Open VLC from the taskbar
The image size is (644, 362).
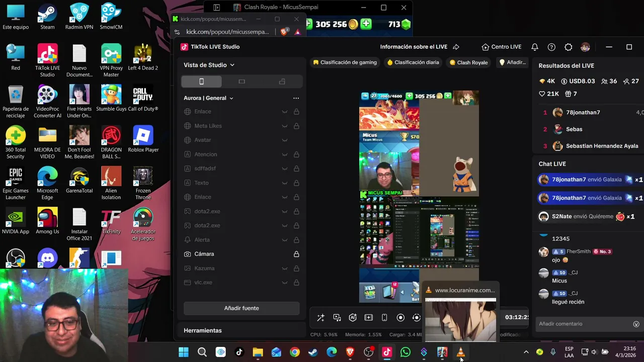460,352
